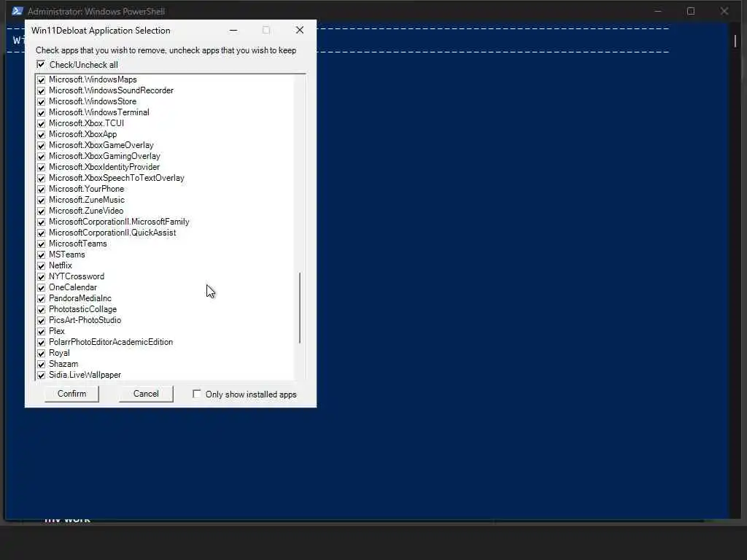Click the Confirm button

pos(72,394)
